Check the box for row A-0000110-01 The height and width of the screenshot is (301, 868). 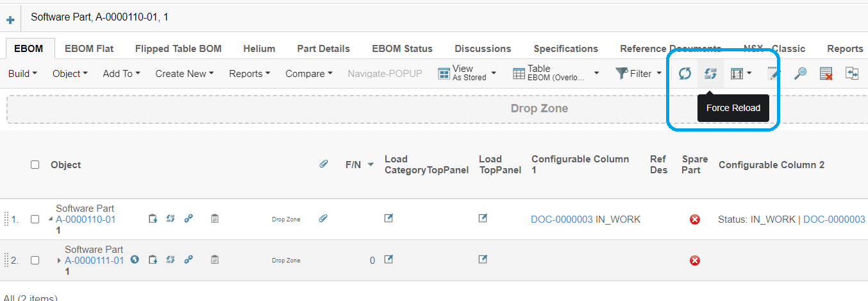click(35, 219)
